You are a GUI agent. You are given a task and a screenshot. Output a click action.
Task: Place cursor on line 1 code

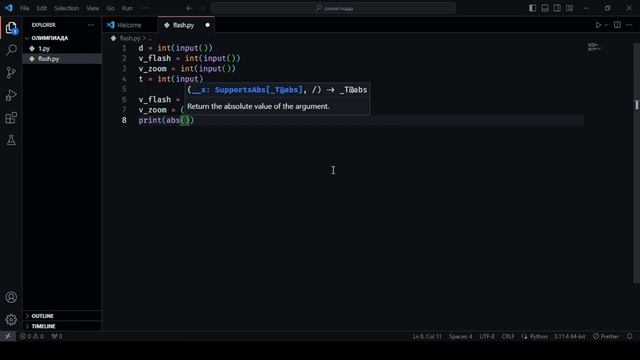click(x=176, y=48)
